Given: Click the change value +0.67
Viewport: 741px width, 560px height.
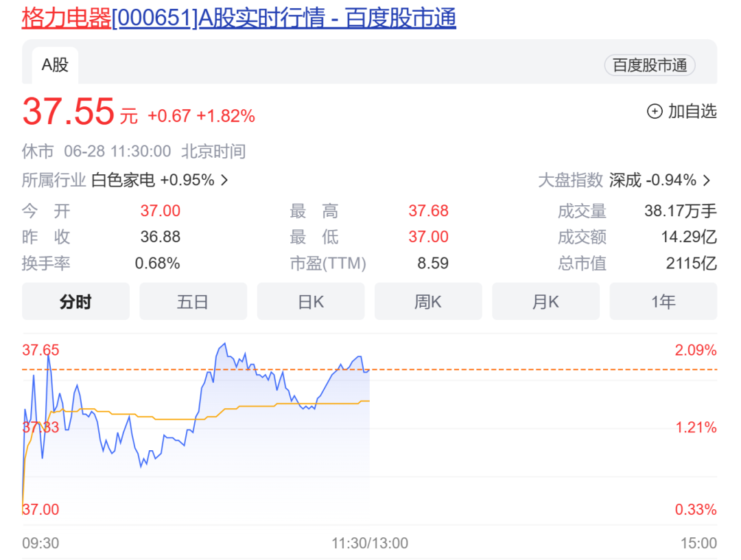Looking at the screenshot, I should [169, 116].
